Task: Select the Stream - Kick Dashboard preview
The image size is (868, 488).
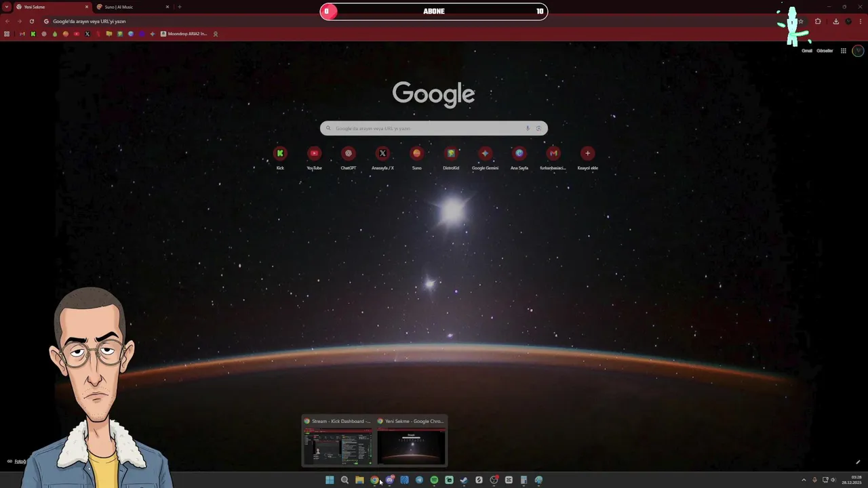Action: tap(338, 441)
